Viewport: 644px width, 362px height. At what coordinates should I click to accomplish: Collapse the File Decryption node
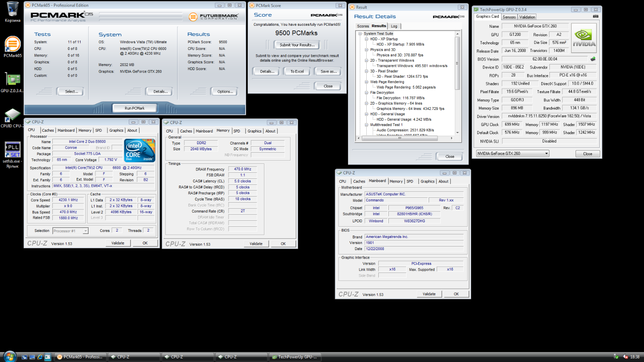click(x=367, y=93)
